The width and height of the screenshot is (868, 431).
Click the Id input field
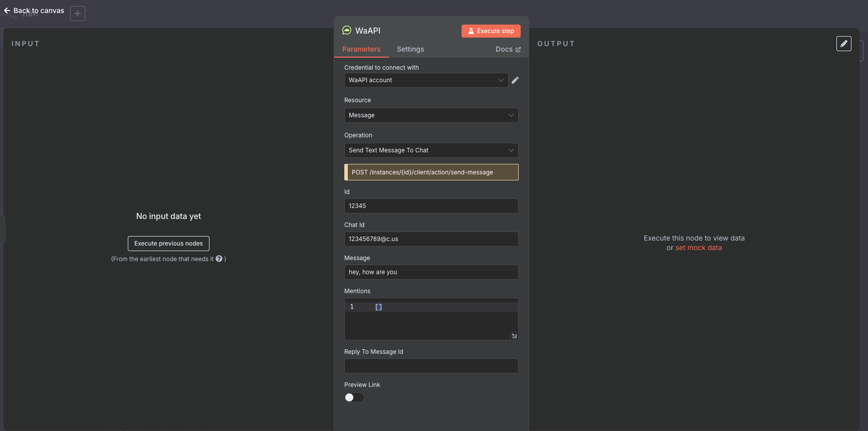tap(431, 206)
